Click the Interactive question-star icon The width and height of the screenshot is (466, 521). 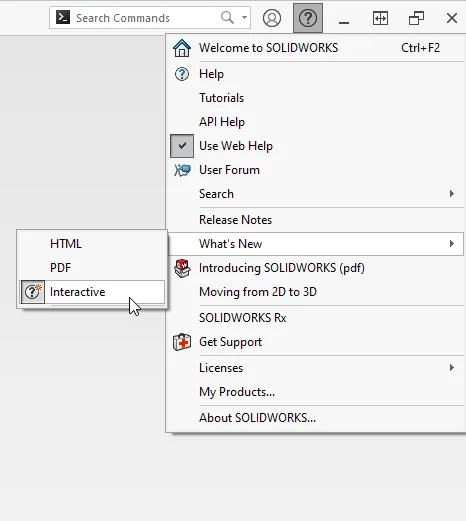33,292
